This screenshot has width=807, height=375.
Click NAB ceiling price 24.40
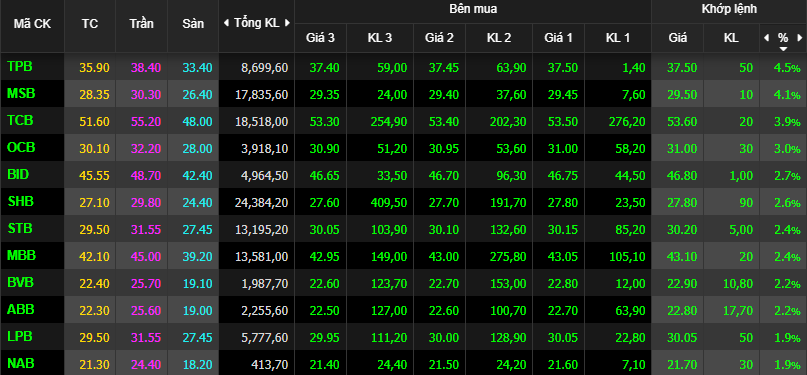click(145, 365)
